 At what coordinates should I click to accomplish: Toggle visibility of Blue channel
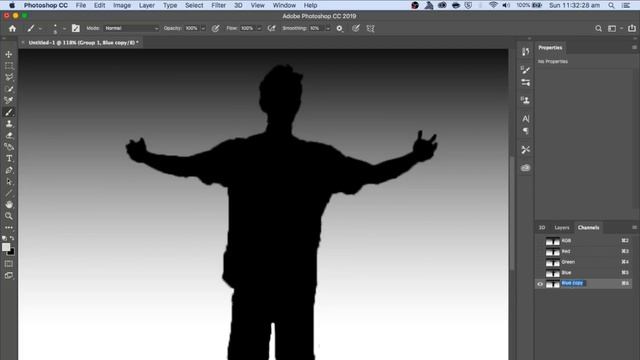point(540,273)
